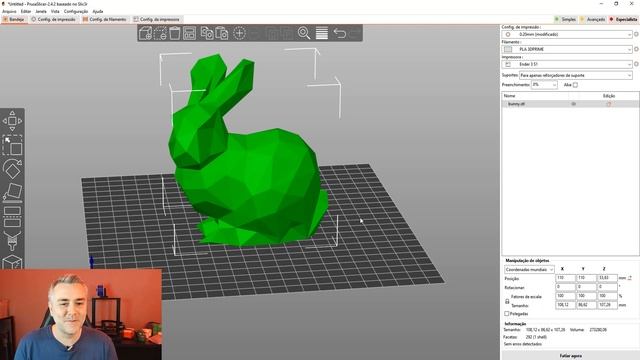
Task: Open variable layer height tool
Action: [x=322, y=33]
